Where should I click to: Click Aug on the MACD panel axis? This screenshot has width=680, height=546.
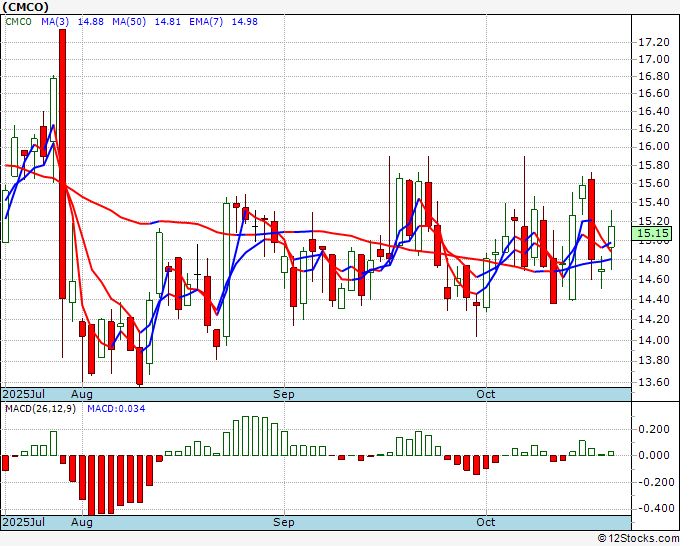pyautogui.click(x=82, y=522)
